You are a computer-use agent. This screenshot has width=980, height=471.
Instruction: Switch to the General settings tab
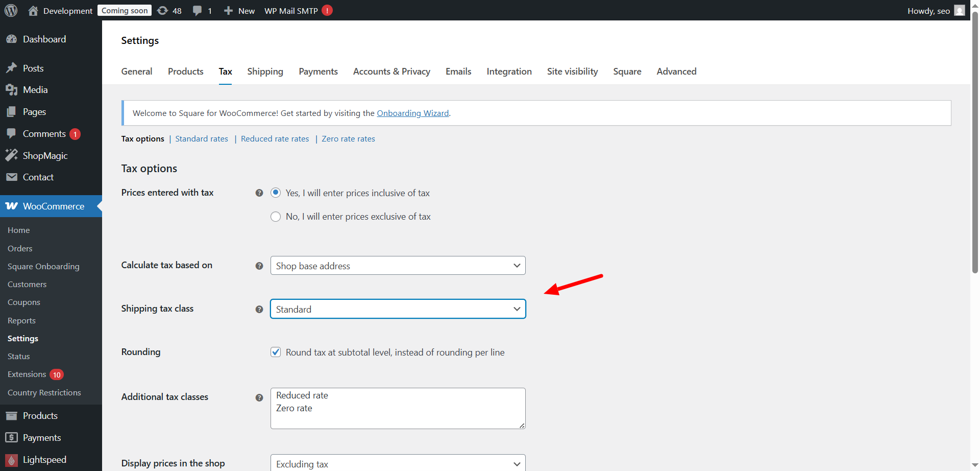[x=137, y=72]
